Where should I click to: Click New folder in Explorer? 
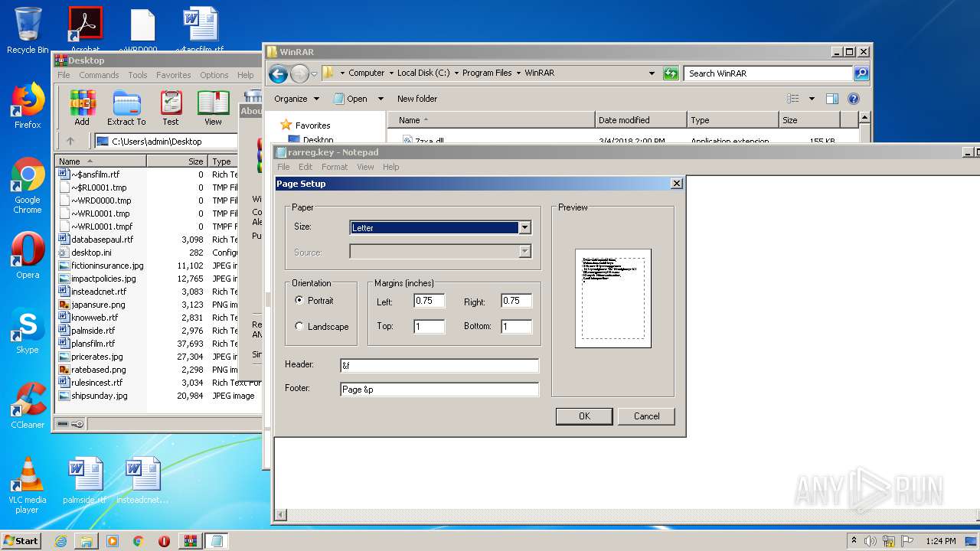coord(417,99)
